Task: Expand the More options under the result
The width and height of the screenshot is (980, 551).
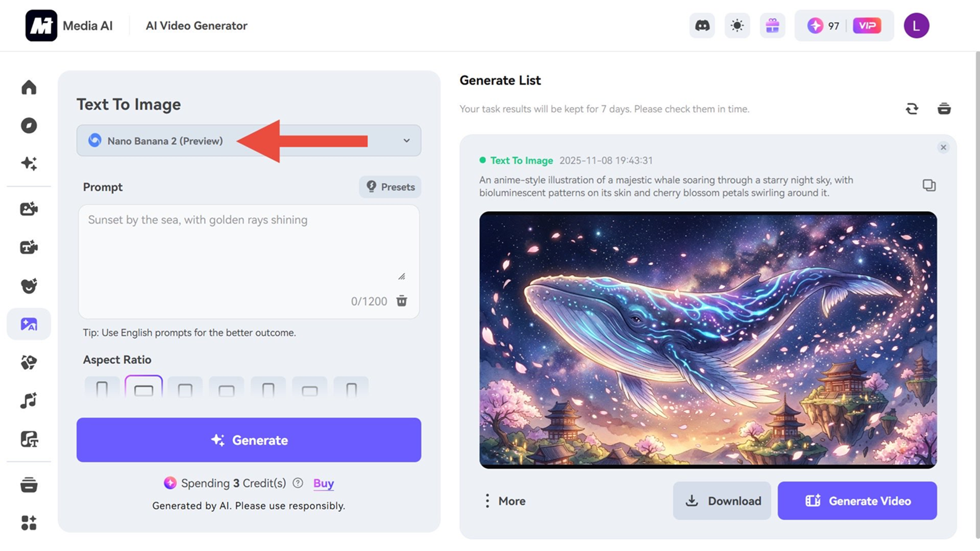Action: tap(504, 501)
